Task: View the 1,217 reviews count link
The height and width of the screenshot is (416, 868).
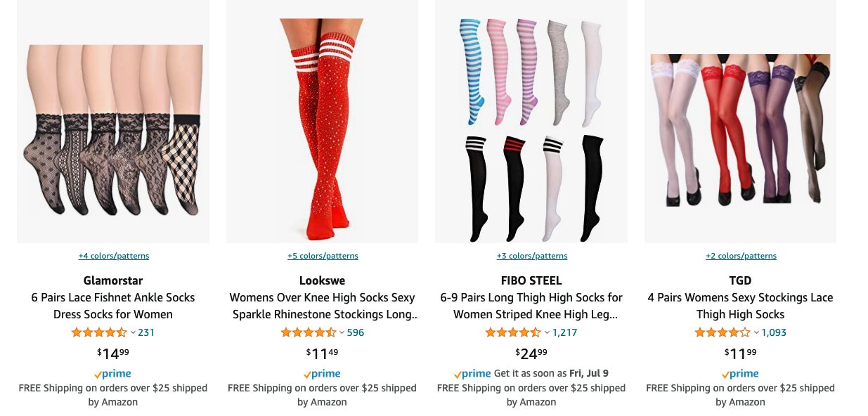Action: click(564, 332)
